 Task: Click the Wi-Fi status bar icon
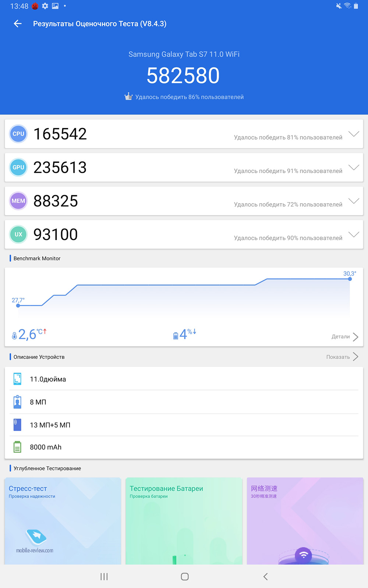[347, 6]
